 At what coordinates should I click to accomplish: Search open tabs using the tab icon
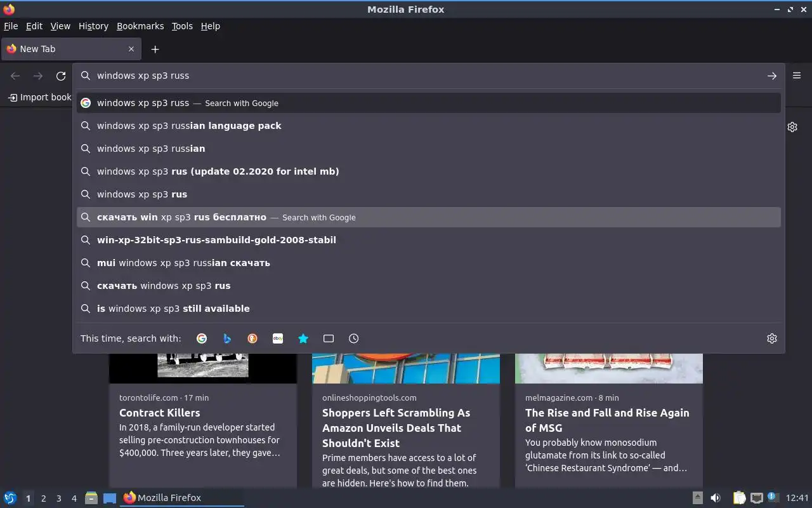click(329, 338)
